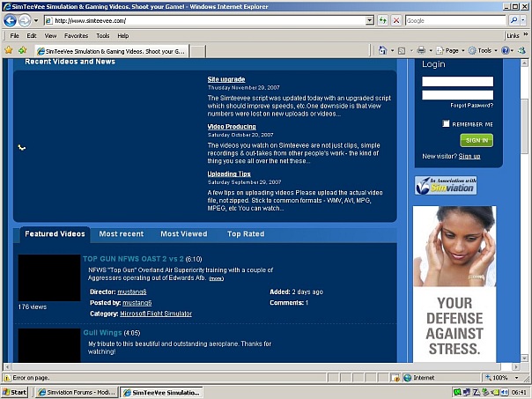Click the Login password field

click(x=457, y=95)
